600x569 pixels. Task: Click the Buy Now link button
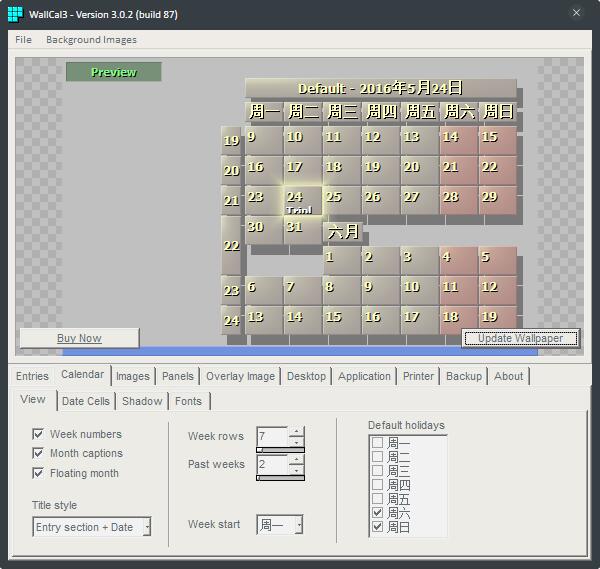[79, 338]
